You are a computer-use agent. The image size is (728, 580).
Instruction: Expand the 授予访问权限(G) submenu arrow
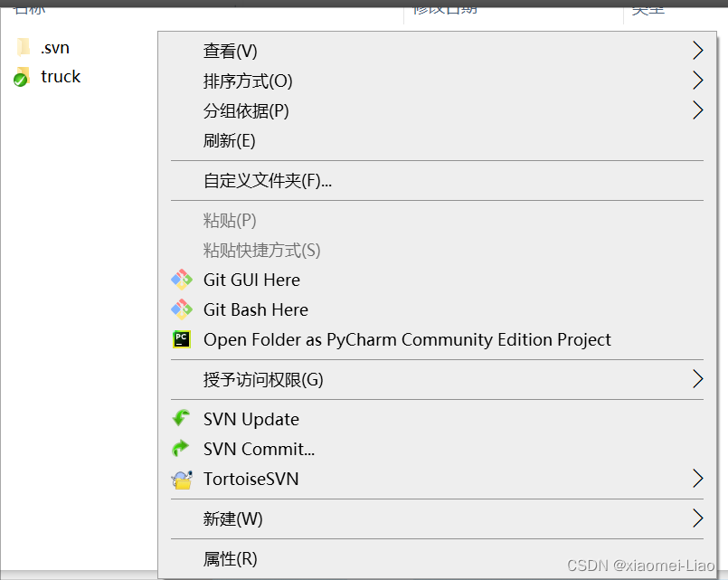[696, 379]
